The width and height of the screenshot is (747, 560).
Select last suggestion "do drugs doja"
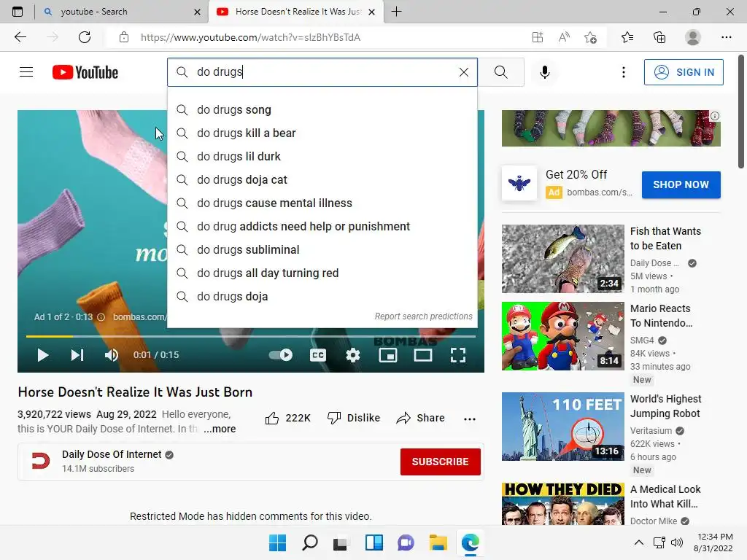[x=322, y=296]
